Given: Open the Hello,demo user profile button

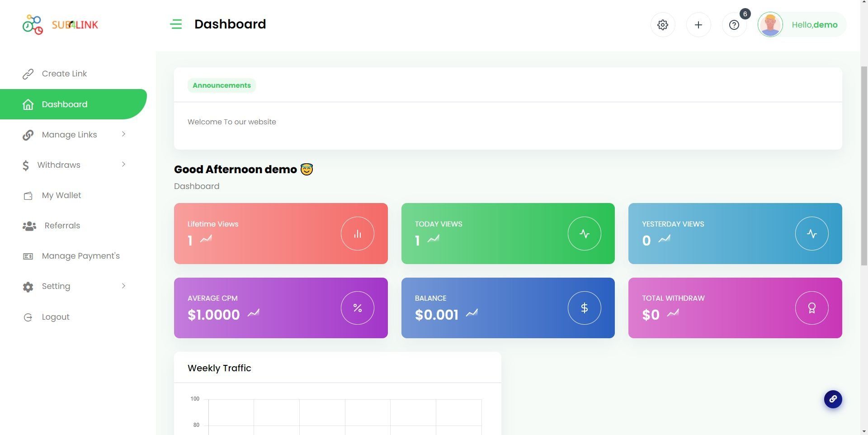Looking at the screenshot, I should coord(802,25).
